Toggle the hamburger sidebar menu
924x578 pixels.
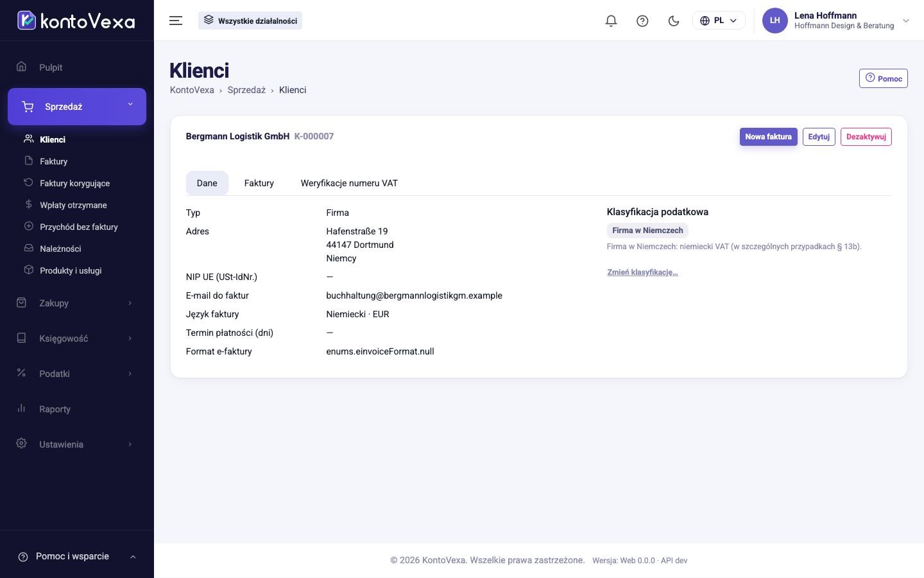pos(176,21)
